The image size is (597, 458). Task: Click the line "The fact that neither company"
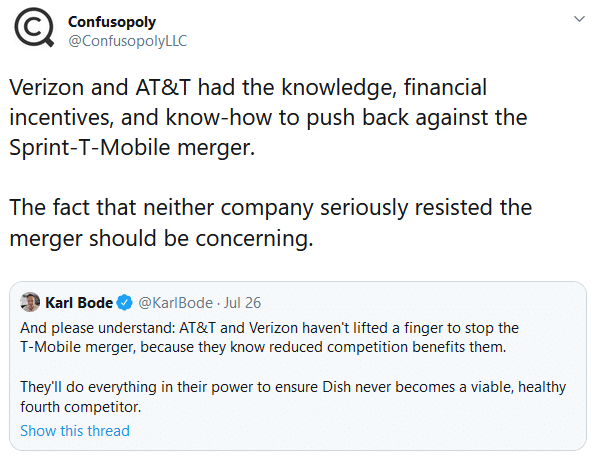(x=270, y=208)
